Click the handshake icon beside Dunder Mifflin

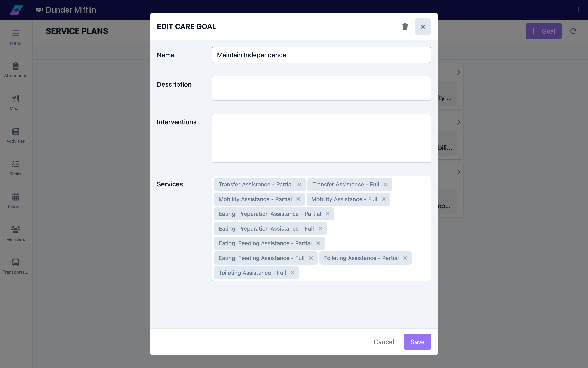(39, 10)
